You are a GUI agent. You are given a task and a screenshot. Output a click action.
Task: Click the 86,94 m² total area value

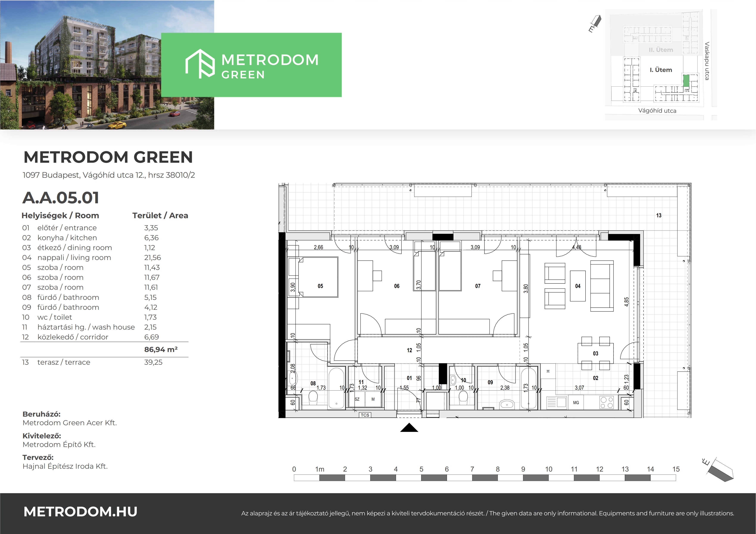161,349
